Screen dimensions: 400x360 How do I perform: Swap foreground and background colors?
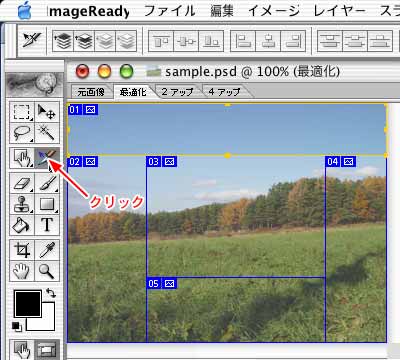[x=51, y=293]
